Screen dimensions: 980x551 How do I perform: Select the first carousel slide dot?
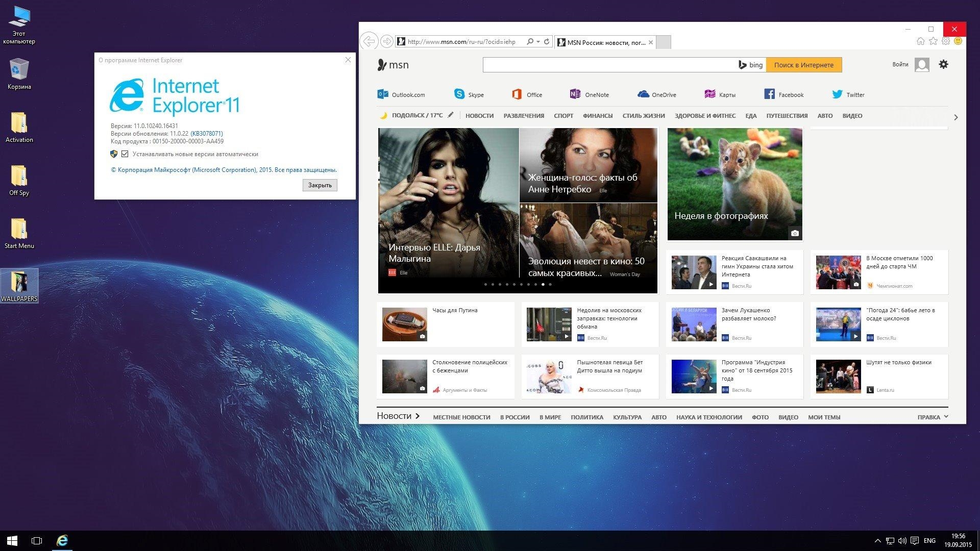pos(485,284)
